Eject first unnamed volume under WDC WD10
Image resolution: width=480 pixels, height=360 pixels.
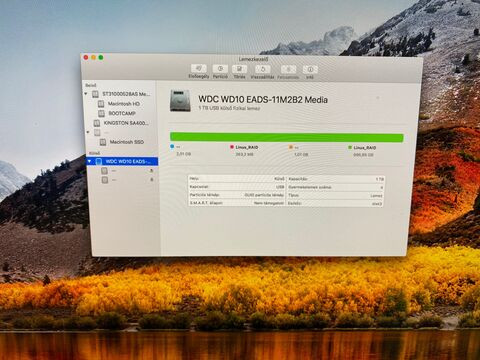coord(151,170)
